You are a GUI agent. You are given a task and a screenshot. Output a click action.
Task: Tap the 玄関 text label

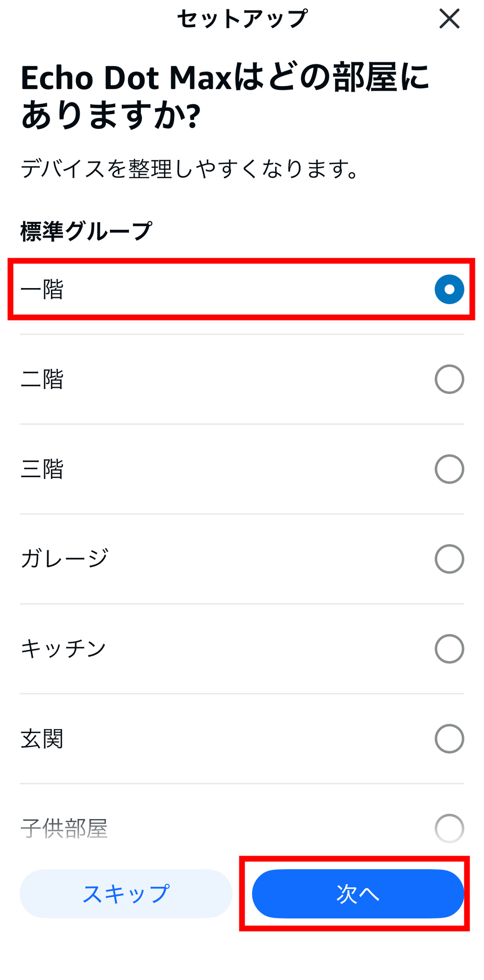point(42,738)
